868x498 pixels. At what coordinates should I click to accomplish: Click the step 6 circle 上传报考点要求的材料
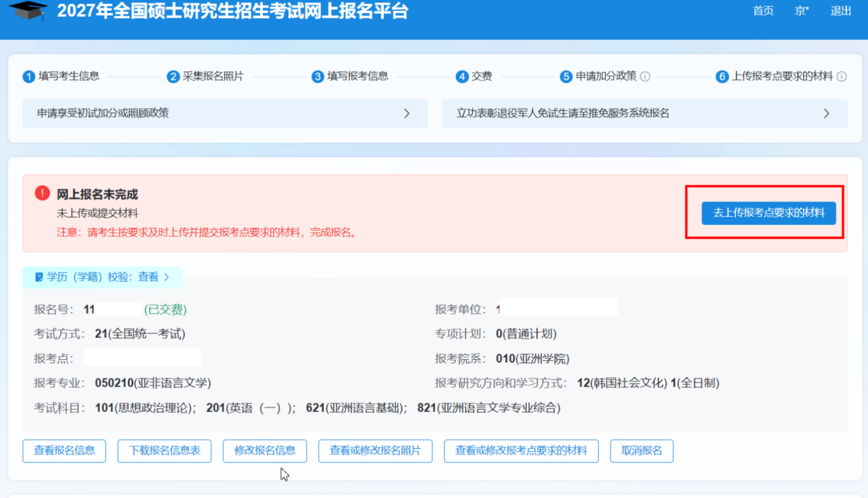click(x=722, y=77)
